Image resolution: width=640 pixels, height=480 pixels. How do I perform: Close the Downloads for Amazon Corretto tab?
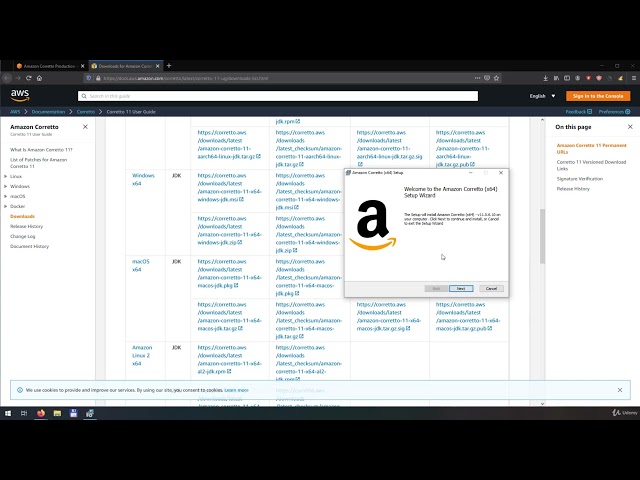point(158,66)
